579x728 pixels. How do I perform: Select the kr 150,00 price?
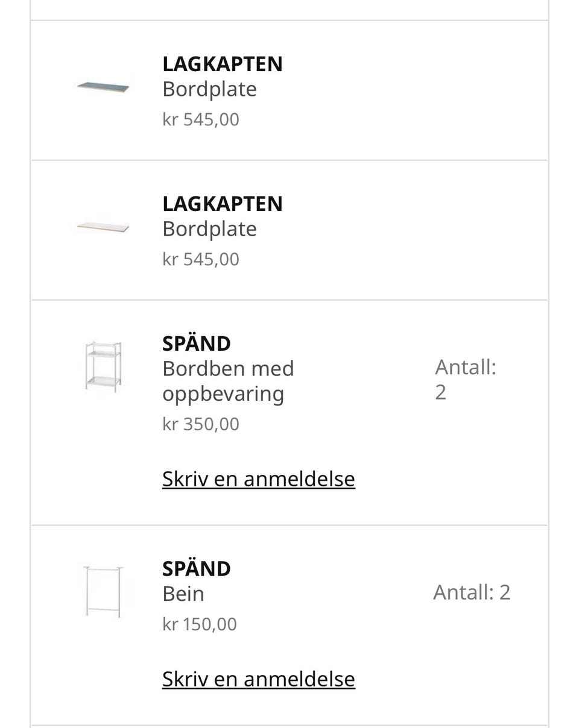pyautogui.click(x=200, y=624)
